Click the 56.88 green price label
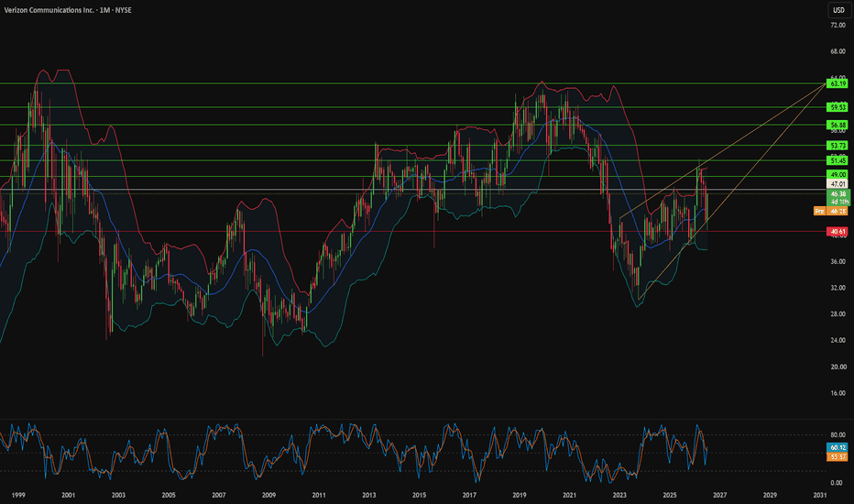Image resolution: width=854 pixels, height=504 pixels. pos(838,125)
